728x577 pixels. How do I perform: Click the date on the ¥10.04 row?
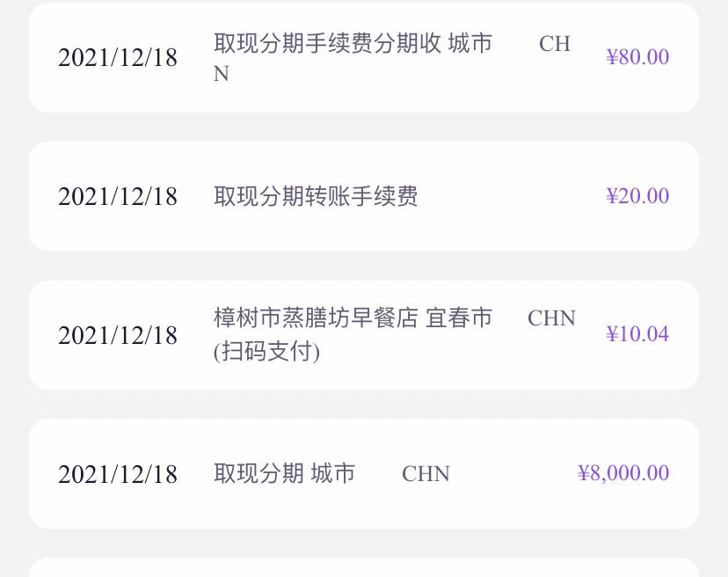[x=118, y=335]
